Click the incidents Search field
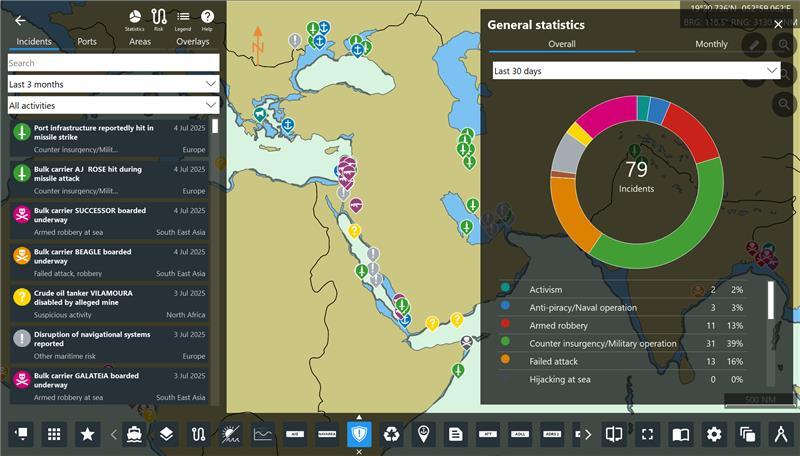This screenshot has width=800, height=456. click(113, 63)
